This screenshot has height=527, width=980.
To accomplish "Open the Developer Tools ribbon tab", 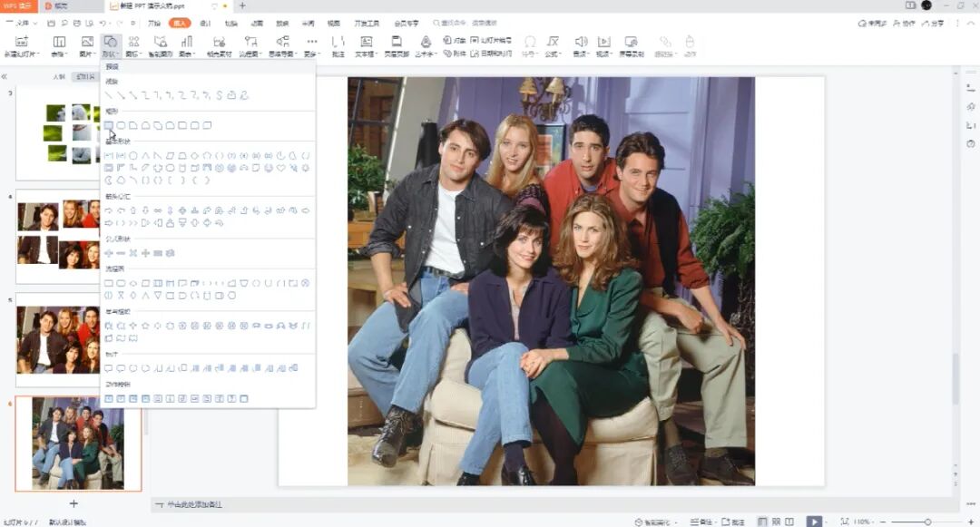I will tap(367, 23).
